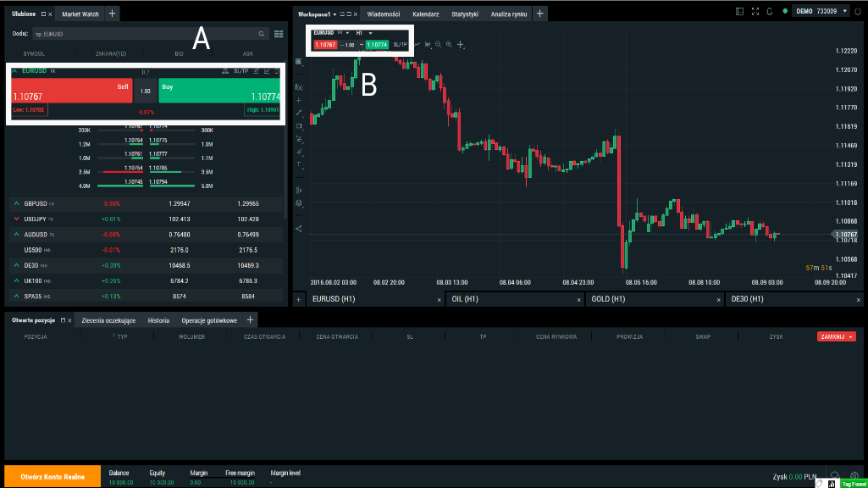Click the share chart icon
Image resolution: width=868 pixels, height=488 pixels.
(299, 228)
